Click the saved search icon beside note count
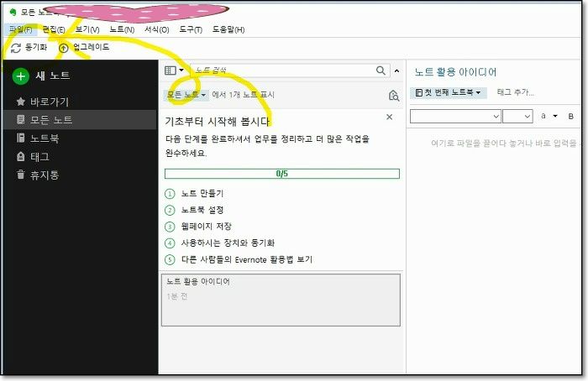Screen dimensions: 588x381 (x=393, y=96)
